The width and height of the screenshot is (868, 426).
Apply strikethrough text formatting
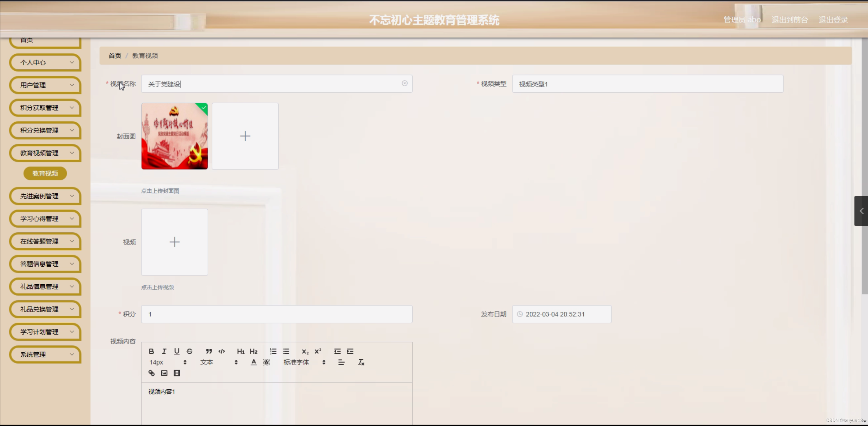point(190,351)
